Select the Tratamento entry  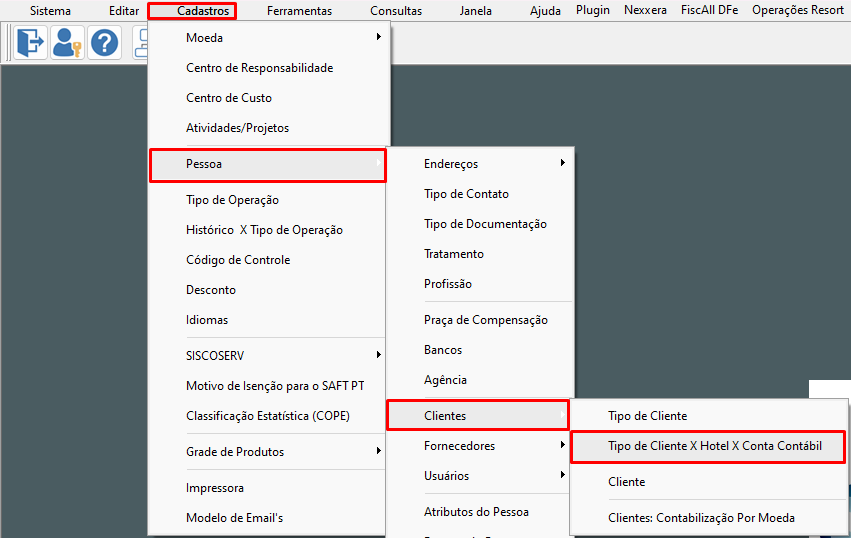coord(480,254)
